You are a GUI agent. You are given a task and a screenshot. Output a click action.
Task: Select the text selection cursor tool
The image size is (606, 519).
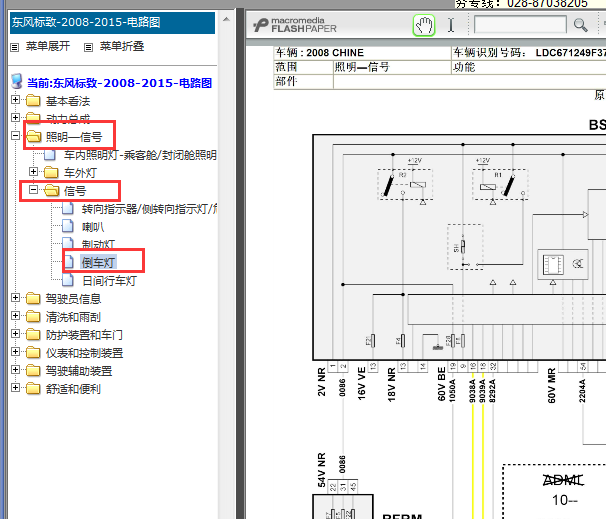click(451, 25)
